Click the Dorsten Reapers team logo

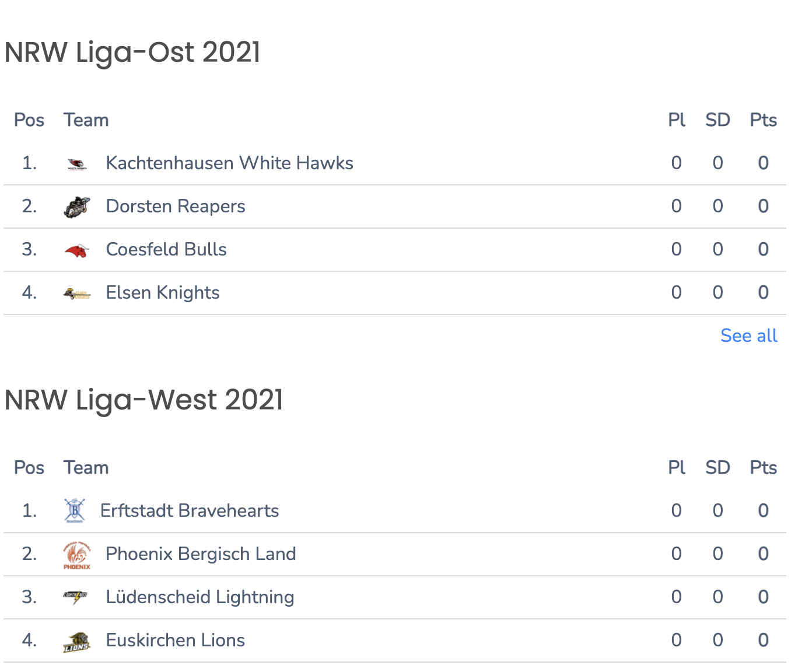77,207
